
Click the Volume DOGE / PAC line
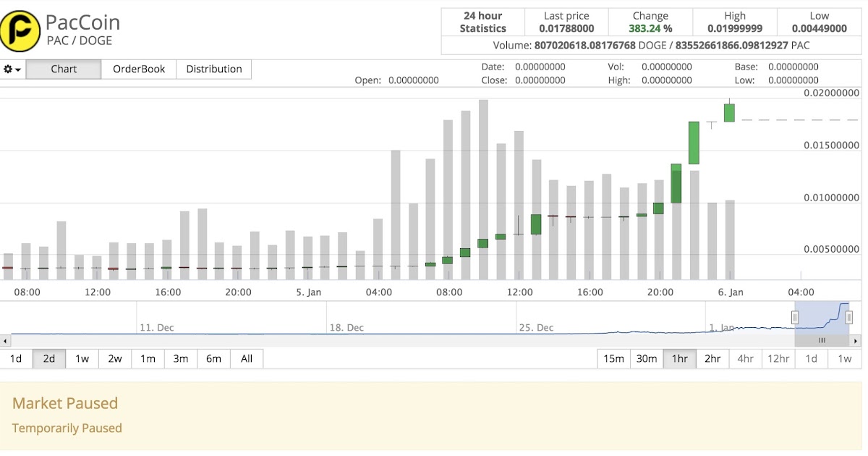coord(651,45)
